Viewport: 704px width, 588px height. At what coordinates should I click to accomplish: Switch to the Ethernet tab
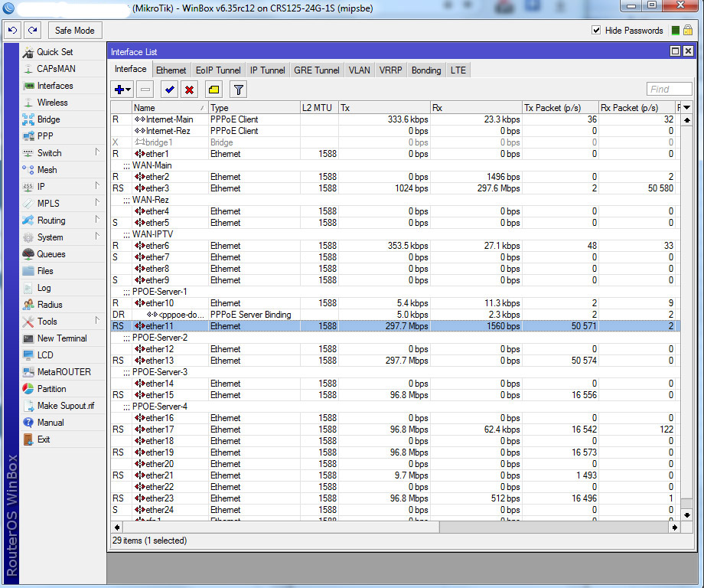[x=171, y=70]
